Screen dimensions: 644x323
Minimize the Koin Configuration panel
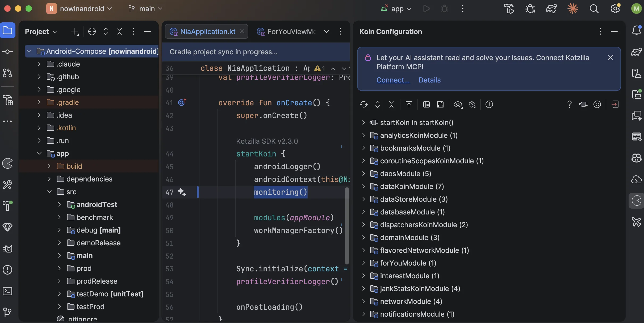pos(614,31)
